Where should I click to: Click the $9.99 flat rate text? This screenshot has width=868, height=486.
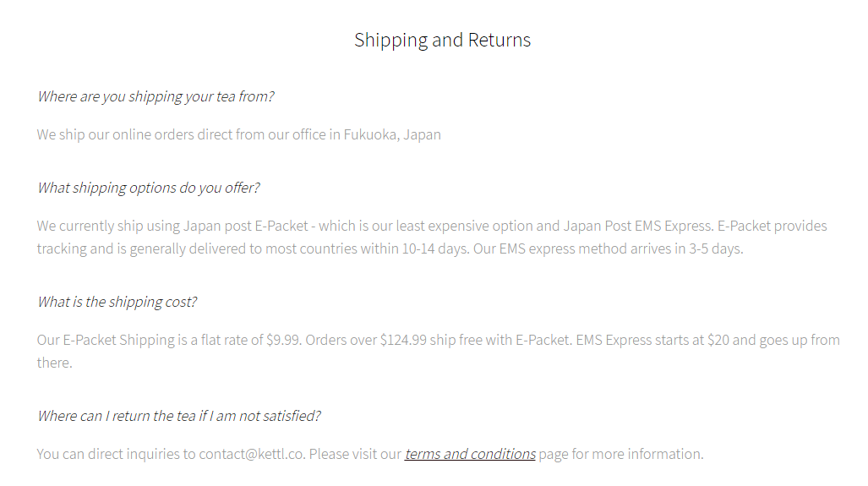coord(283,340)
